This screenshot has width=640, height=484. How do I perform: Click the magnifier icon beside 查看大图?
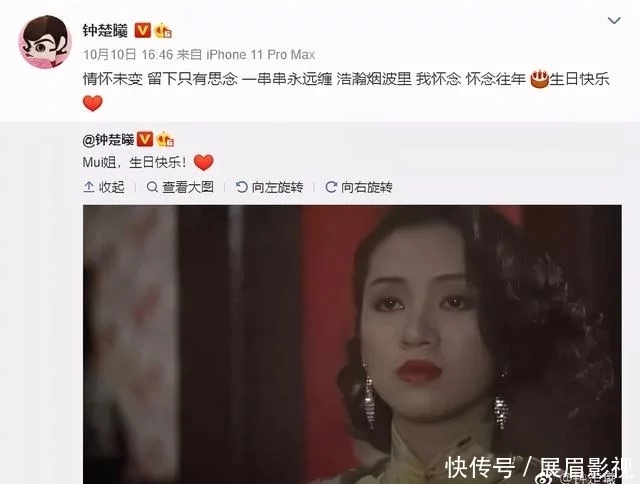click(152, 187)
